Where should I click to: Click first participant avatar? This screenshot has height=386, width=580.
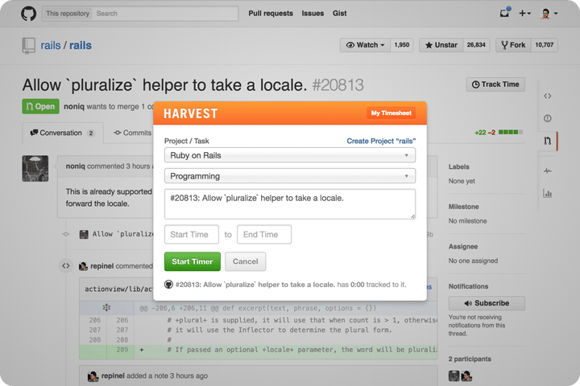coord(454,376)
